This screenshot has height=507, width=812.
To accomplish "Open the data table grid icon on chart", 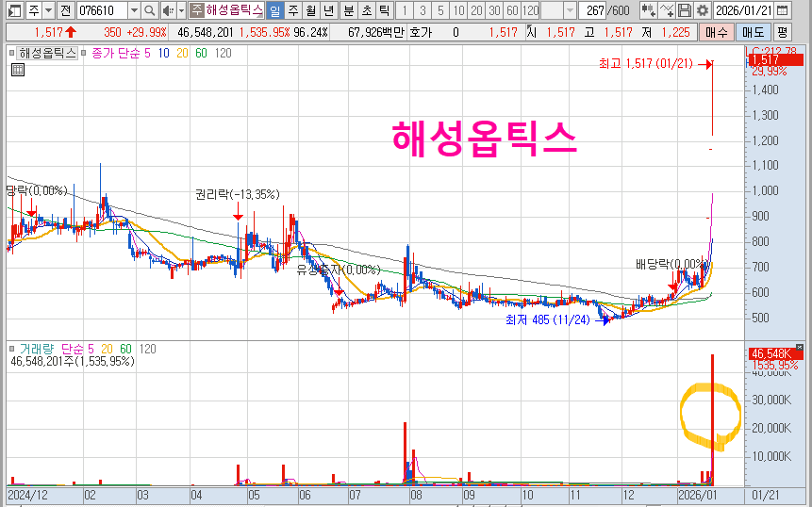I will pyautogui.click(x=18, y=70).
